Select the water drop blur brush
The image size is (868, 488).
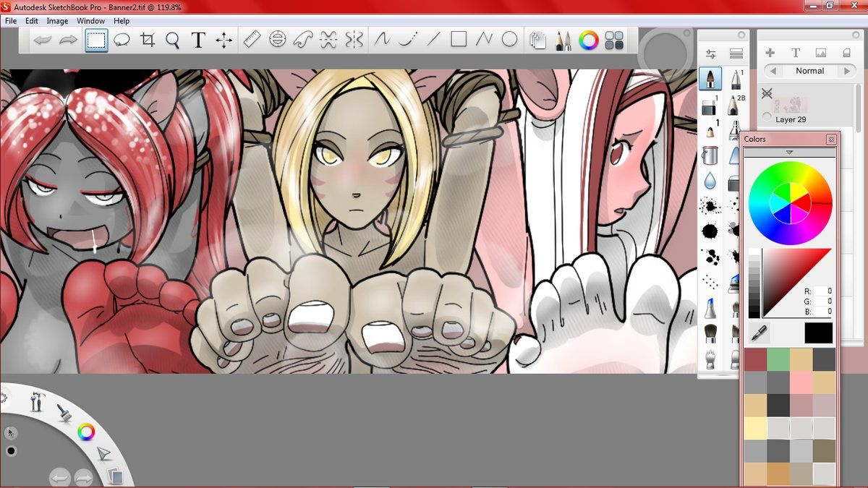pos(710,180)
